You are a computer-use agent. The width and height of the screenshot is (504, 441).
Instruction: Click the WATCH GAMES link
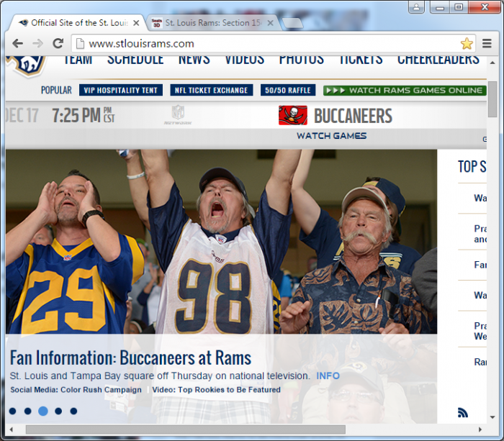click(x=331, y=136)
